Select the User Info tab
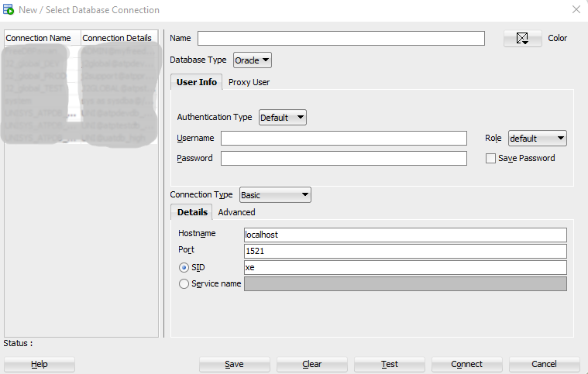The image size is (588, 374). click(x=197, y=82)
